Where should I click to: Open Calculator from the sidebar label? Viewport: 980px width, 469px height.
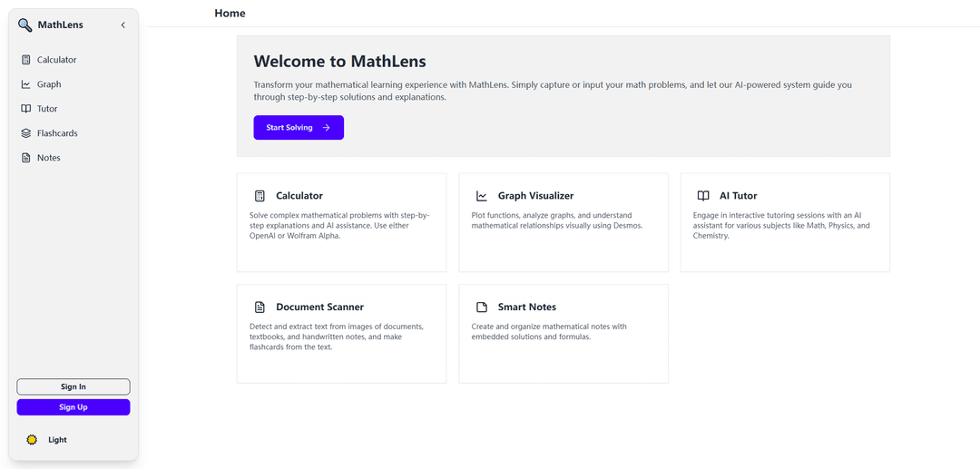(57, 60)
